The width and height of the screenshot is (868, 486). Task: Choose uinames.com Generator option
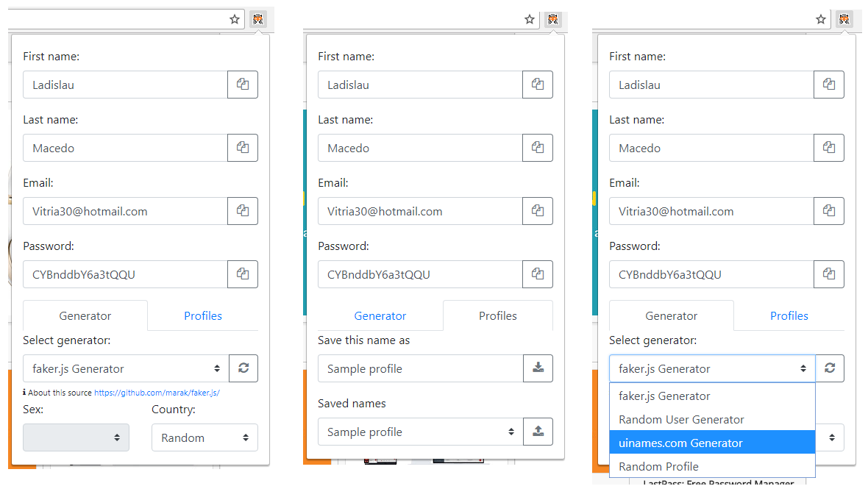[713, 443]
